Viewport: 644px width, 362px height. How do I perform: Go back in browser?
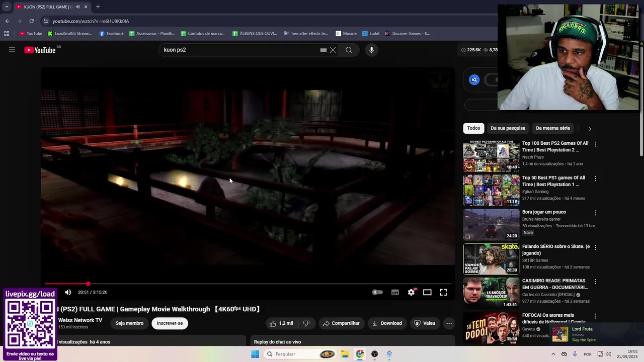point(7,21)
